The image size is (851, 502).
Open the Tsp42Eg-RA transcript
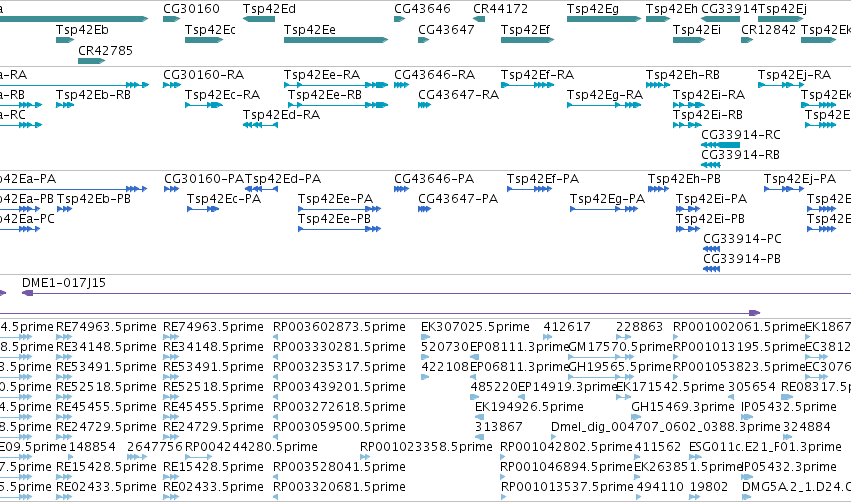tap(604, 105)
